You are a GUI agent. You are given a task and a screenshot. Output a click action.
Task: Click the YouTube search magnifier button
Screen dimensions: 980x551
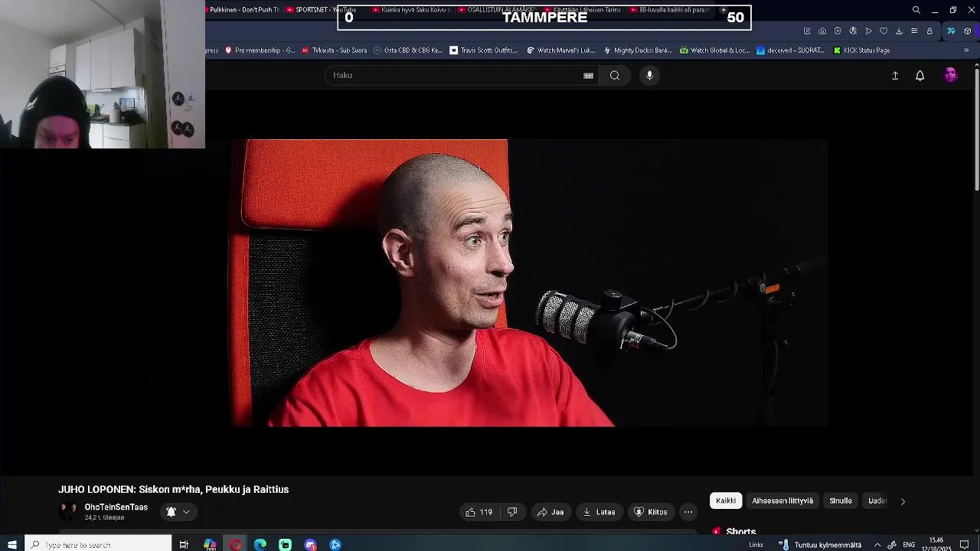click(x=614, y=75)
